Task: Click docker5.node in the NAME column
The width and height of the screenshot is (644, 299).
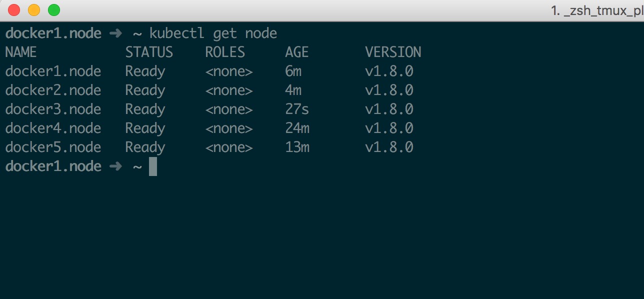Action: coord(53,147)
